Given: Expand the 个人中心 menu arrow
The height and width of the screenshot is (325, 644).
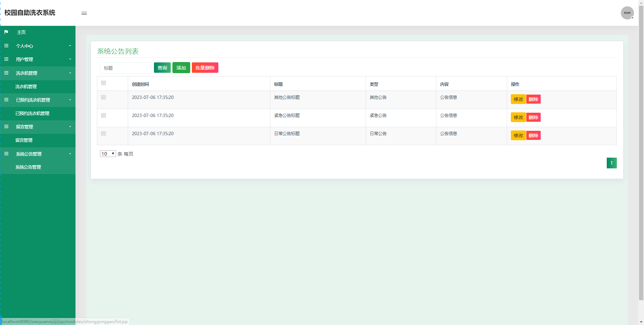Looking at the screenshot, I should point(70,46).
